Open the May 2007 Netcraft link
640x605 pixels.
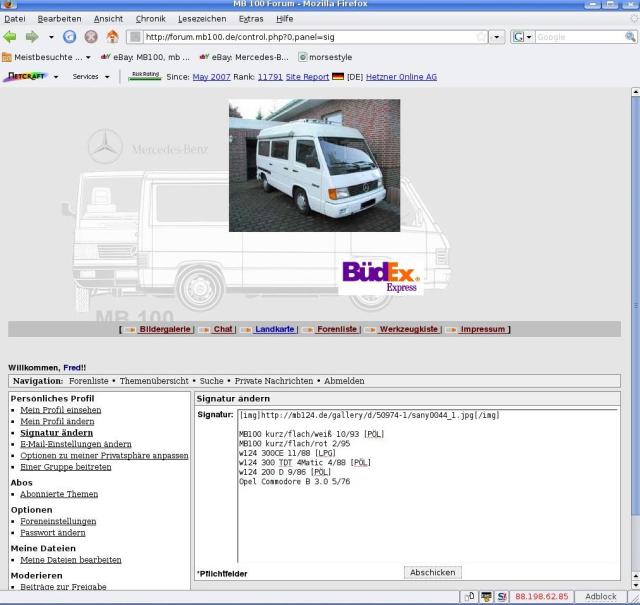point(211,77)
